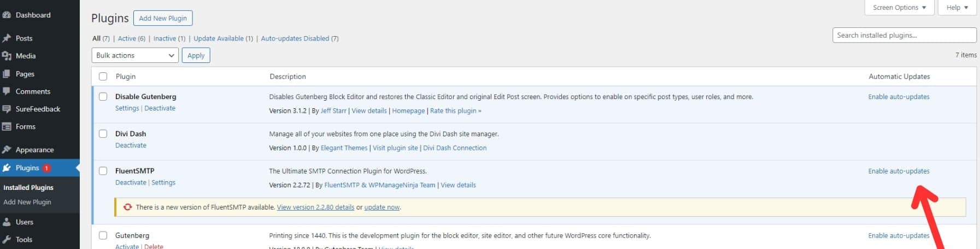Toggle the select-all plugins header checkbox
Viewport: 980px width, 249px height.
103,77
